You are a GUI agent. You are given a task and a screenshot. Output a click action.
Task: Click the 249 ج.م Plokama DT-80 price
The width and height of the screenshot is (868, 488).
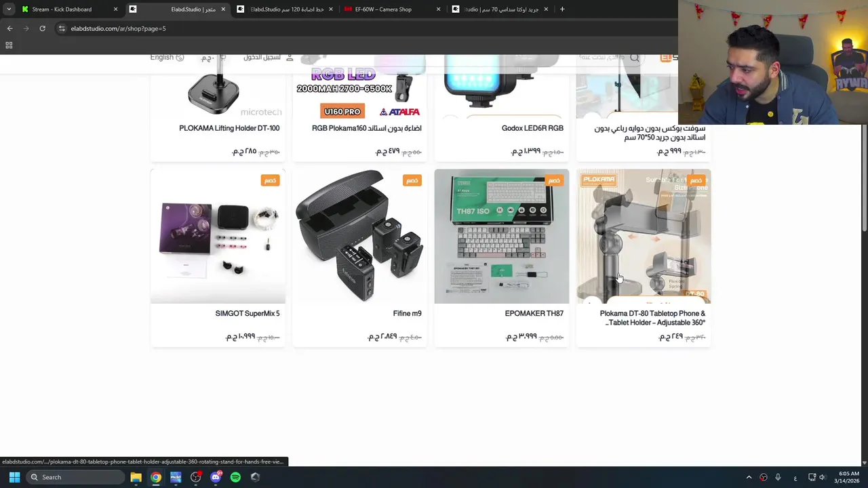coord(671,337)
